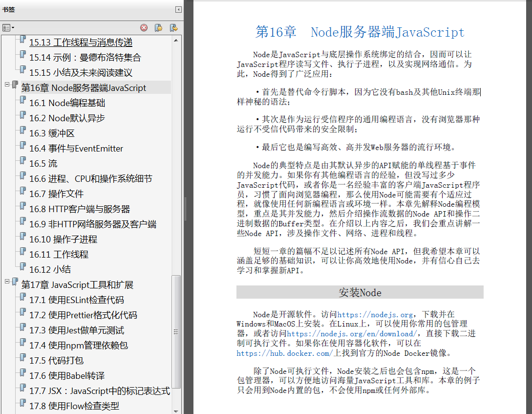This screenshot has width=532, height=414.
Task: Delete the selected bookmark with red X icon
Action: point(144,28)
